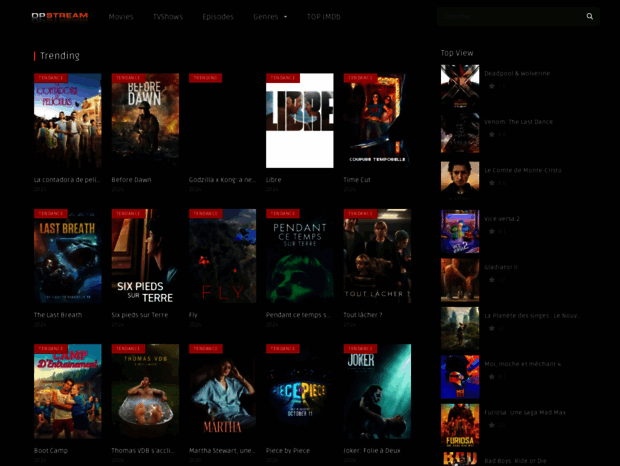
Task: Open La Planète des singes thumbnail
Action: click(460, 328)
